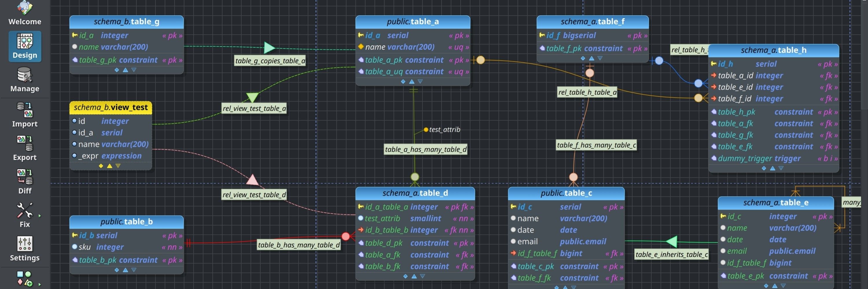Select table_e_id integer column in table_h
Viewport: 868px width, 289px height.
pyautogui.click(x=774, y=88)
